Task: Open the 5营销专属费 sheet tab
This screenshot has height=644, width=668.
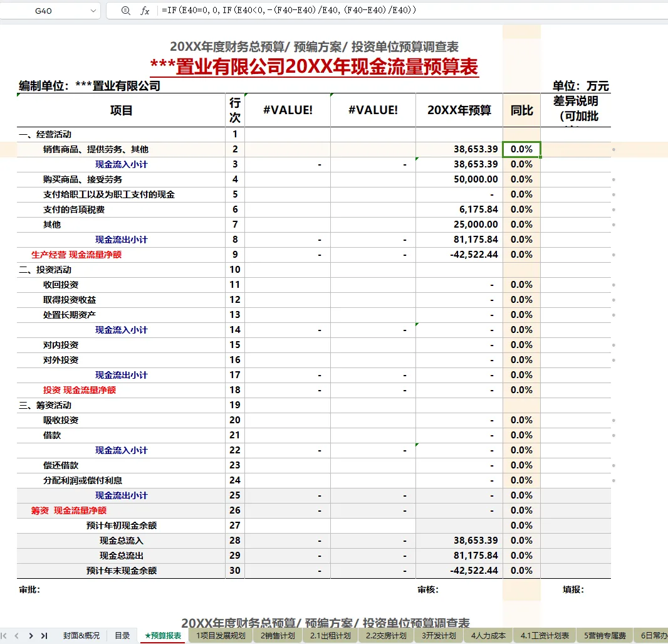Action: pos(605,635)
